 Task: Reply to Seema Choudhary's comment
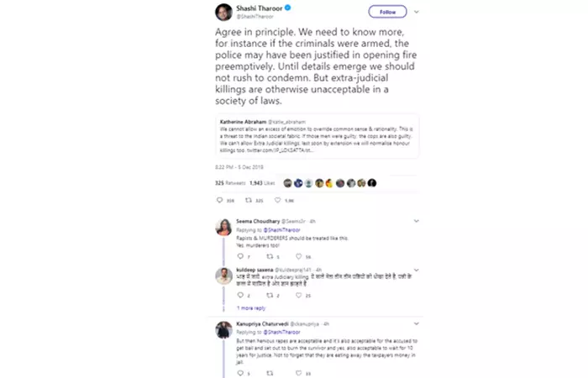[240, 256]
